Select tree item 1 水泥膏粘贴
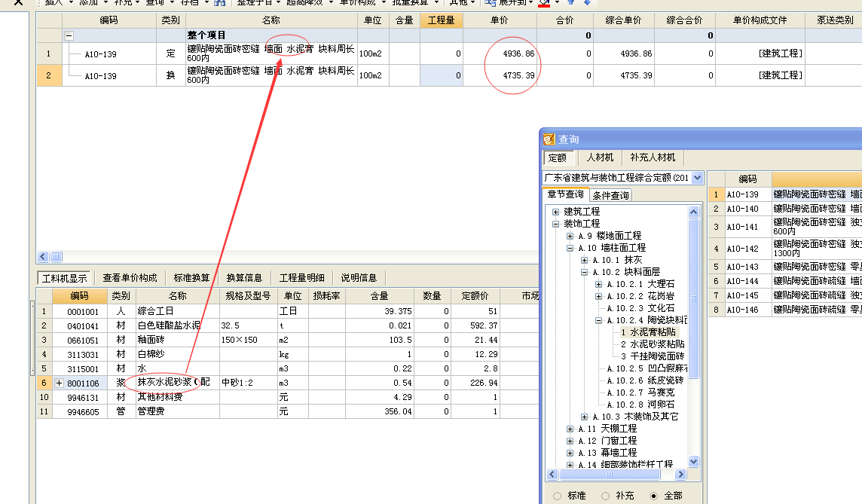 pos(648,332)
